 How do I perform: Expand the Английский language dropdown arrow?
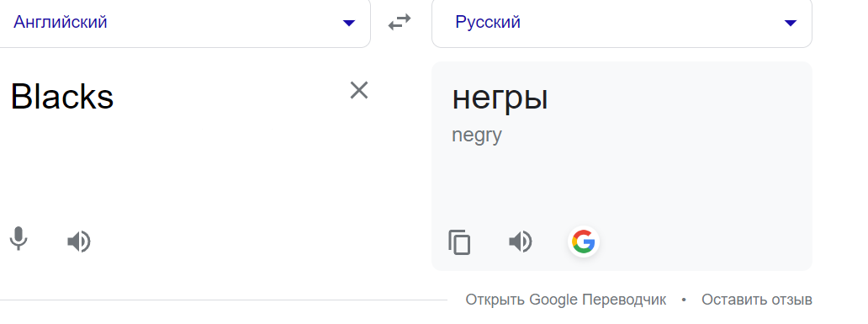(x=349, y=23)
